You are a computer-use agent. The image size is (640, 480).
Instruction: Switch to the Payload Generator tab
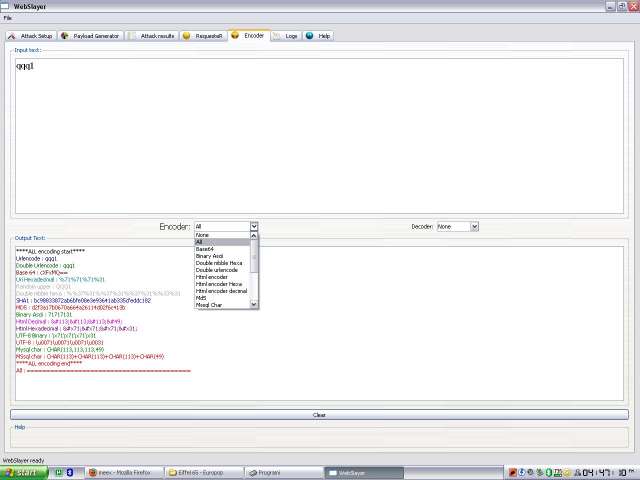tap(91, 36)
